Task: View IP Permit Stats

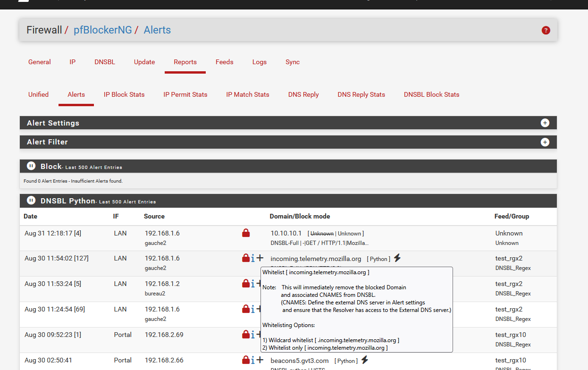Action: [x=185, y=94]
